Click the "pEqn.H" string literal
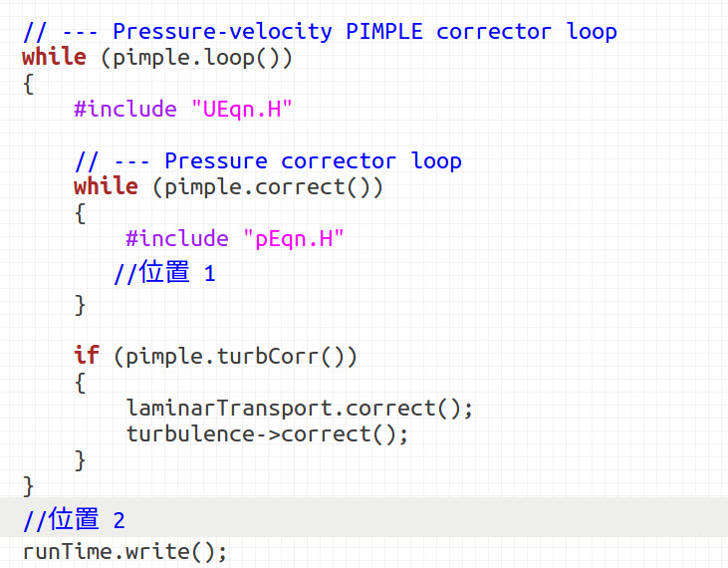 pyautogui.click(x=294, y=239)
